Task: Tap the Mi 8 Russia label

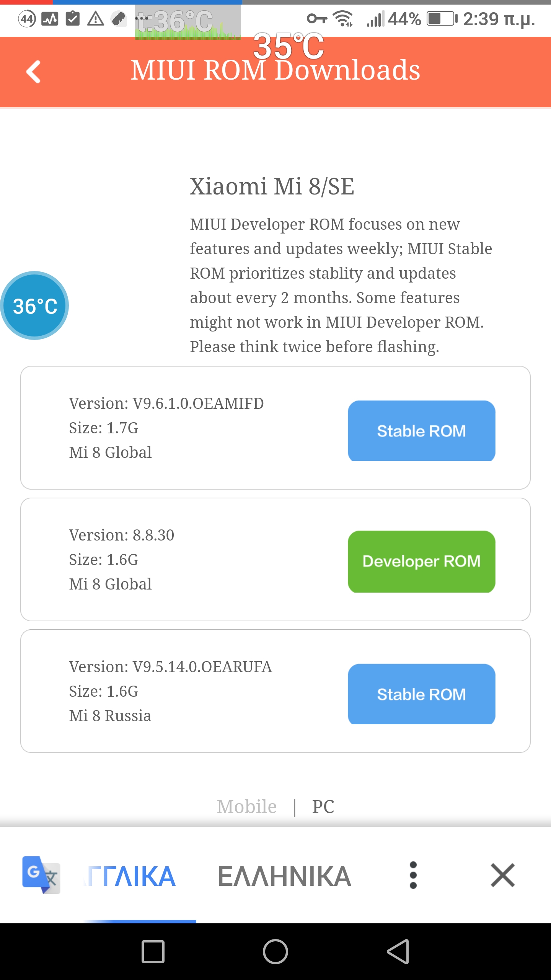Action: click(110, 716)
